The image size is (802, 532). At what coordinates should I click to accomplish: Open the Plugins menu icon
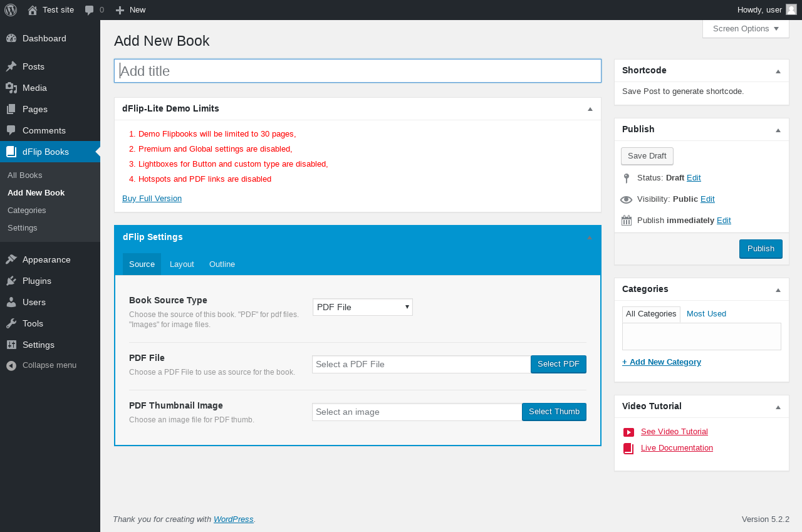pyautogui.click(x=11, y=281)
